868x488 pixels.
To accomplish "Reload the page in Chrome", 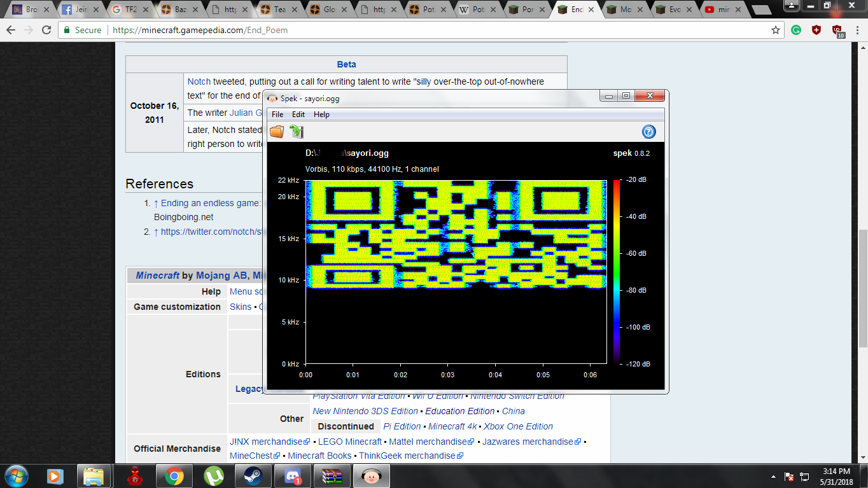I will [x=46, y=30].
